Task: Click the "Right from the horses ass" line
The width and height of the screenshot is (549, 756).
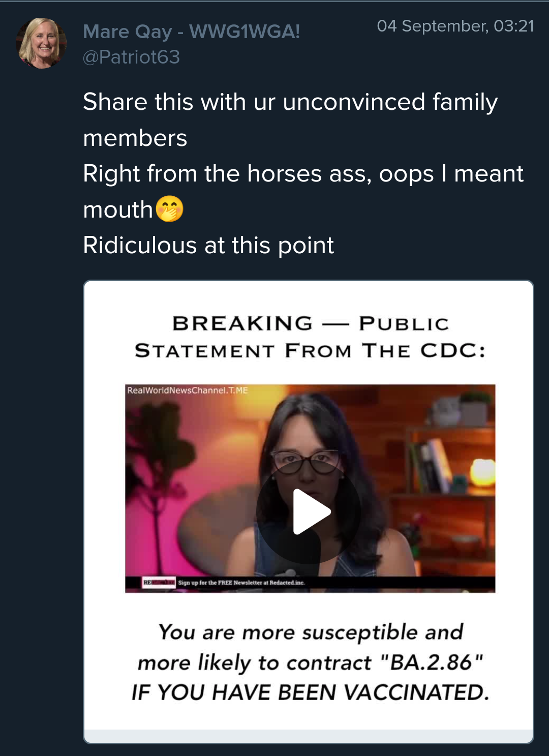Action: coord(303,173)
